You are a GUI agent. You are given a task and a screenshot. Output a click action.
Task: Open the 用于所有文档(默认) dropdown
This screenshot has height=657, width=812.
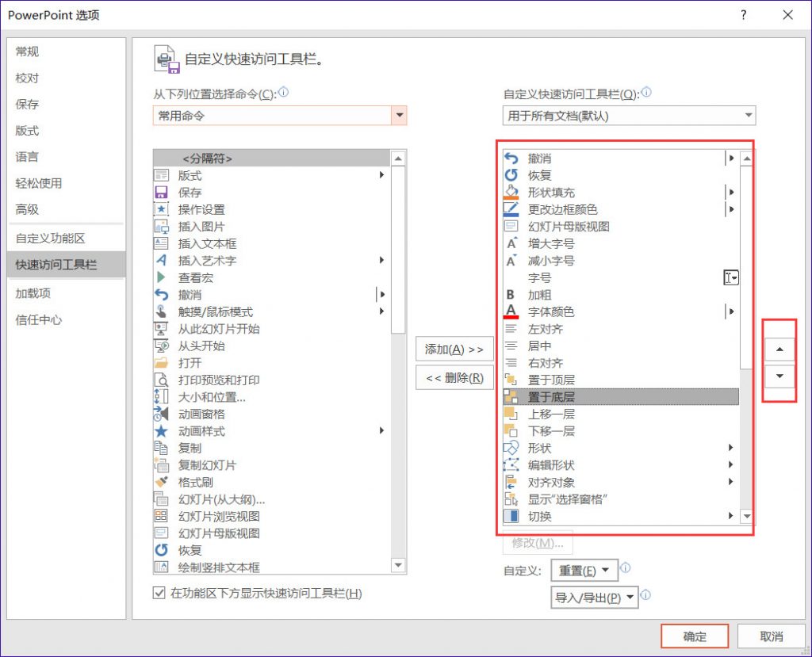point(749,116)
